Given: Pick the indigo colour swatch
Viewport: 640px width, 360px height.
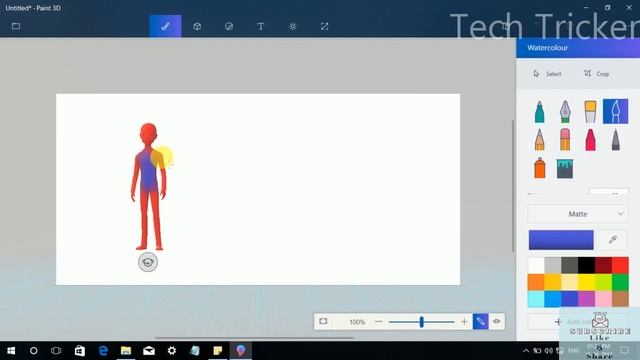Looking at the screenshot, I should (x=570, y=299).
